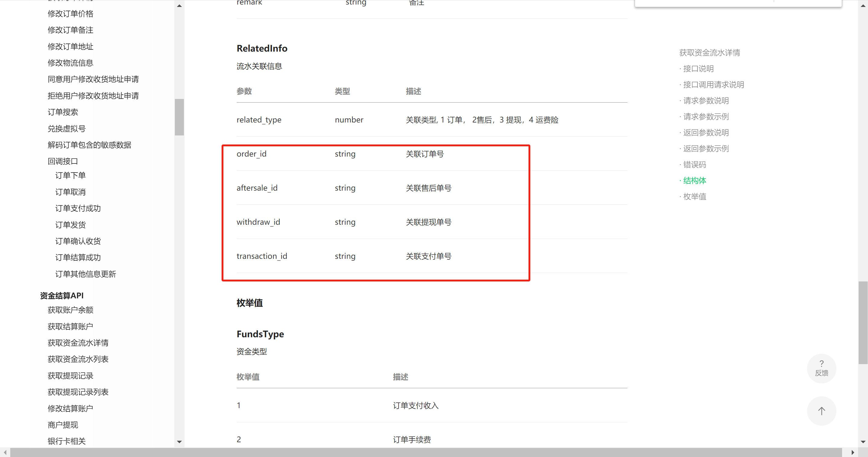868x457 pixels.
Task: Jump to 错误码 in page outline
Action: [x=694, y=164]
